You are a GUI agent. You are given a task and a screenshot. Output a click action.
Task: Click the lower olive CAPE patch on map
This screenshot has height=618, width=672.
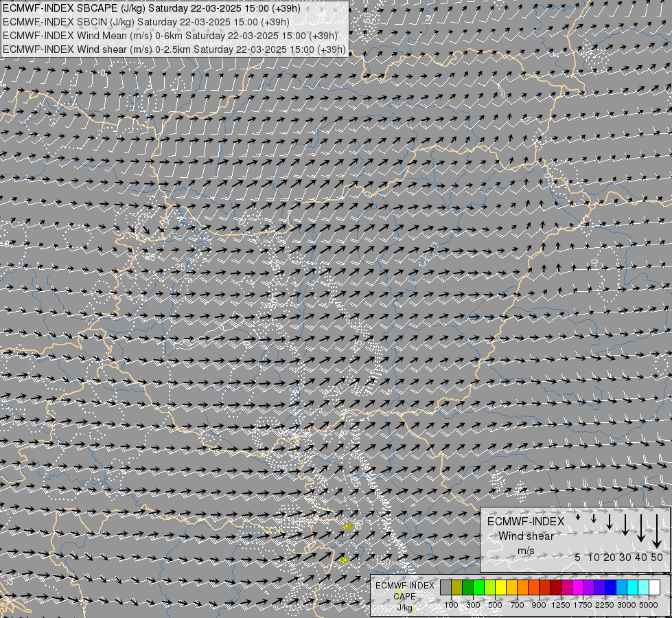344,560
